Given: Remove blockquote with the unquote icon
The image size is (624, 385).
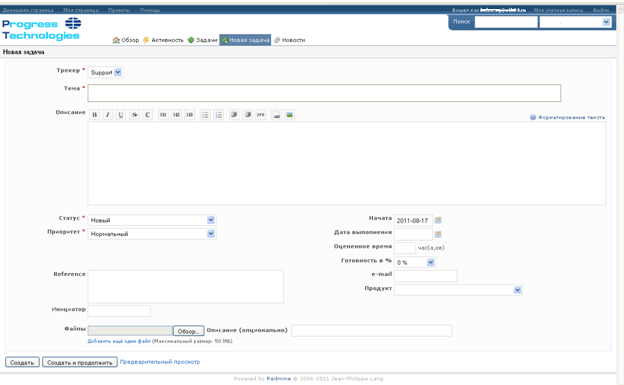Looking at the screenshot, I should click(248, 115).
